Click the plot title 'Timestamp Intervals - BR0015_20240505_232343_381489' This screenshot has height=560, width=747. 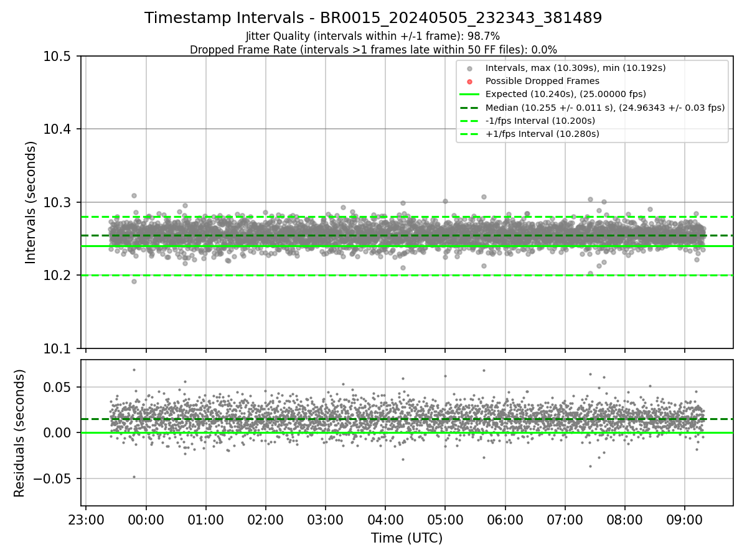(373, 18)
